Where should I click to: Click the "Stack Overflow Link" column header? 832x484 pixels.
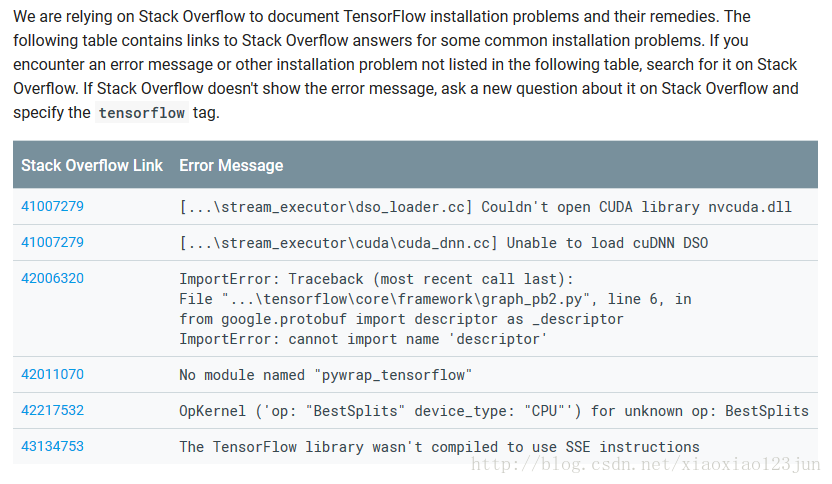(x=92, y=166)
